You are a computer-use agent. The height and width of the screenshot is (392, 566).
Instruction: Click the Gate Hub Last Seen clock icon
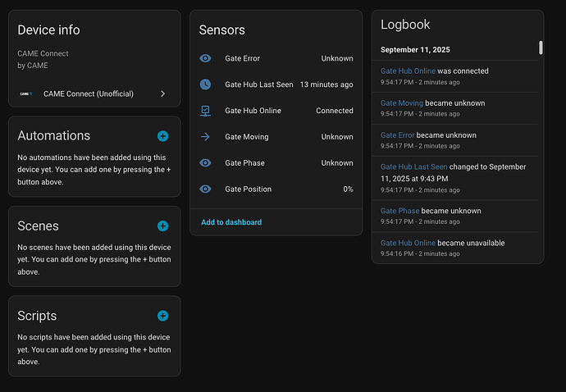(x=206, y=84)
